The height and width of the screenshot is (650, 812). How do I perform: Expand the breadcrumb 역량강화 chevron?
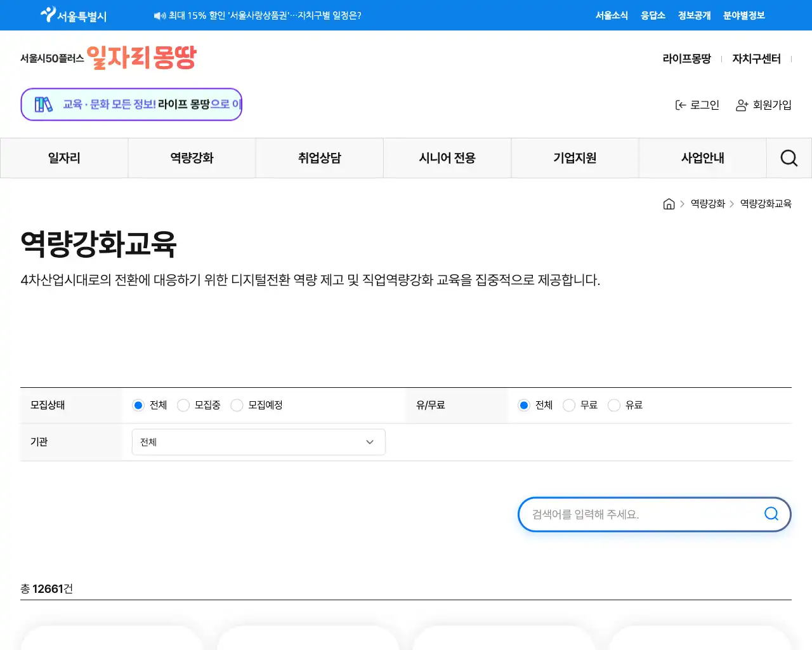731,204
